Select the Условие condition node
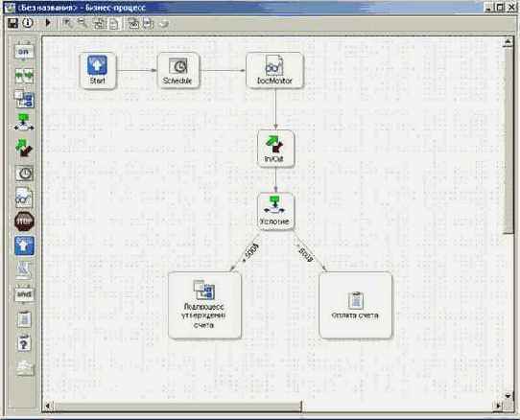Image resolution: width=520 pixels, height=420 pixels. 275,211
